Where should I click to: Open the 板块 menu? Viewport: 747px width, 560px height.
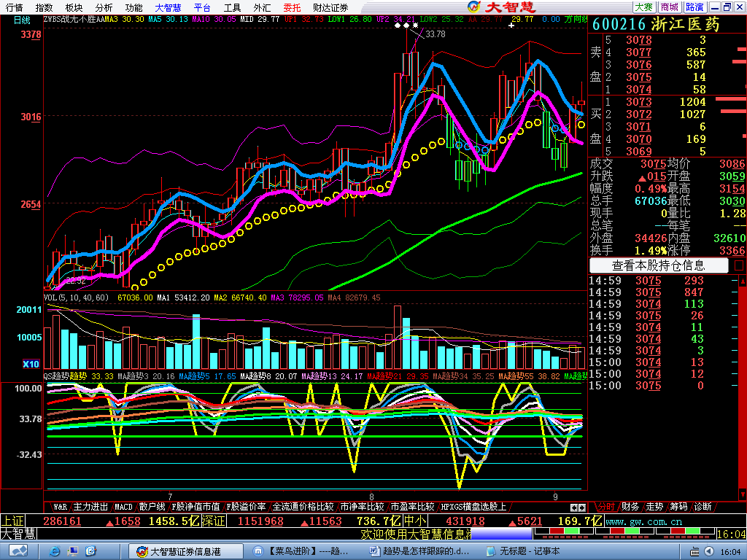[x=74, y=7]
